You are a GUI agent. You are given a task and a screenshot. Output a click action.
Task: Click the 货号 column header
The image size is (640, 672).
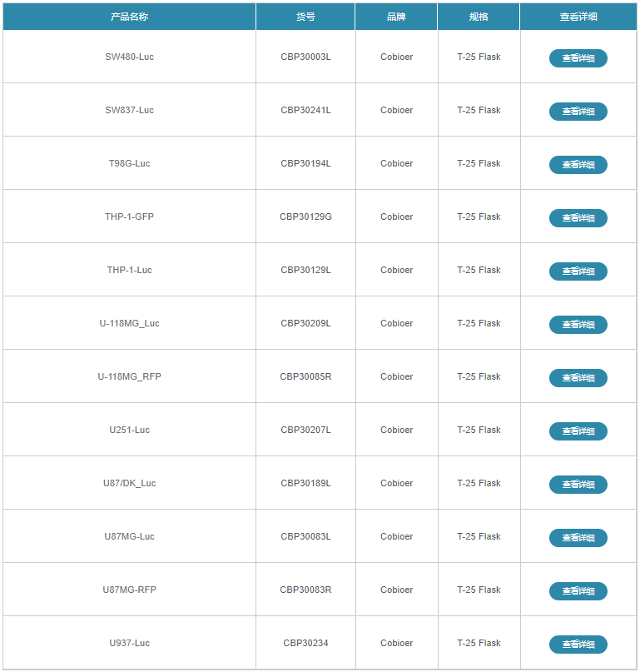click(305, 17)
